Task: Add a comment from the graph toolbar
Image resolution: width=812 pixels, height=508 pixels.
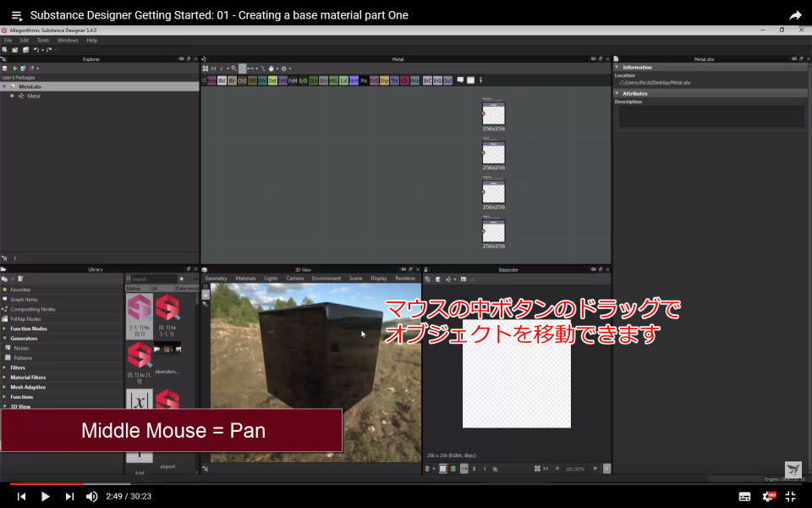Action: click(460, 80)
